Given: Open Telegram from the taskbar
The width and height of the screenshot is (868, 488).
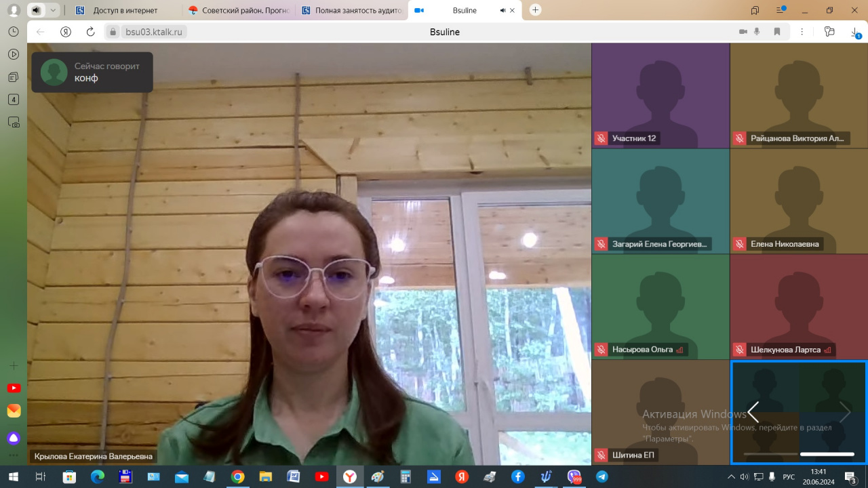Looking at the screenshot, I should pyautogui.click(x=601, y=476).
